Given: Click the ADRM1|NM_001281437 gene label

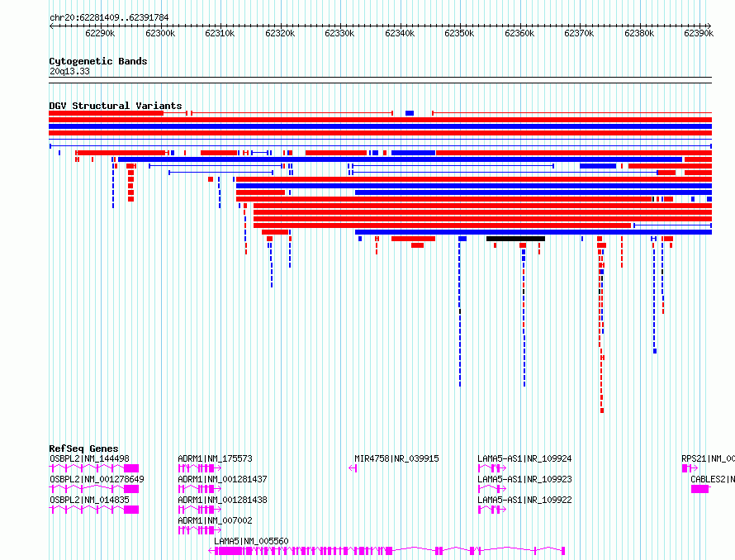Looking at the screenshot, I should pyautogui.click(x=223, y=479).
